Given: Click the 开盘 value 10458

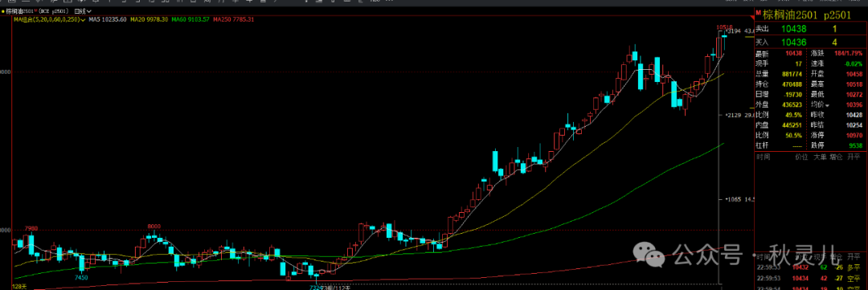Looking at the screenshot, I should tap(854, 74).
